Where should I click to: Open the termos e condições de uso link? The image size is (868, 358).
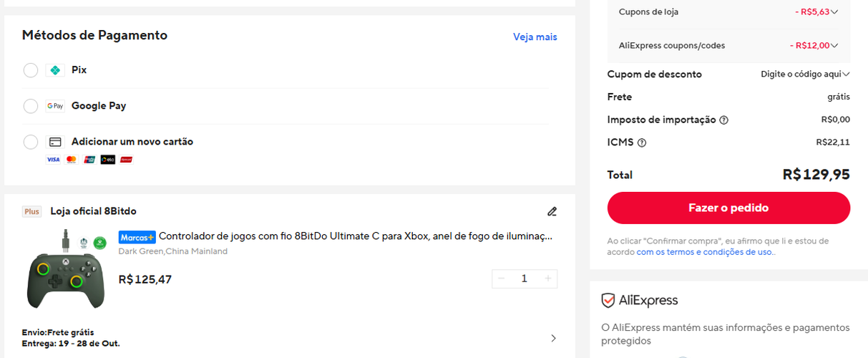pyautogui.click(x=705, y=252)
